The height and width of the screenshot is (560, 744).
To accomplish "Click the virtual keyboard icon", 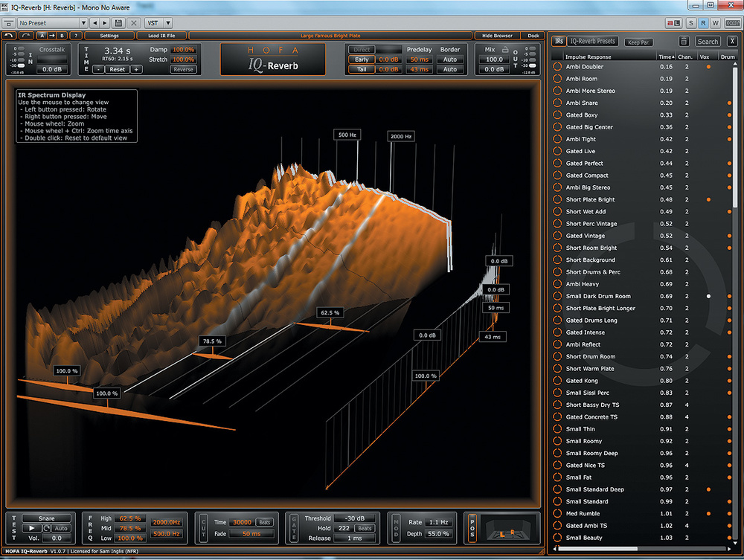I will click(x=733, y=23).
